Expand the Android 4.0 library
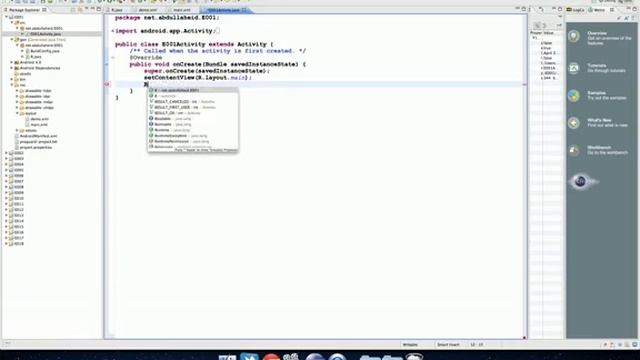Image resolution: width=640 pixels, height=360 pixels. (12, 62)
